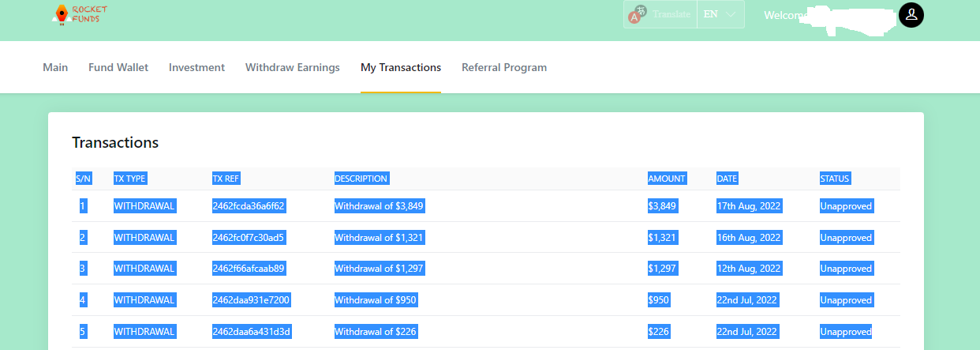Expand the EN language dropdown
980x350 pixels.
point(720,14)
